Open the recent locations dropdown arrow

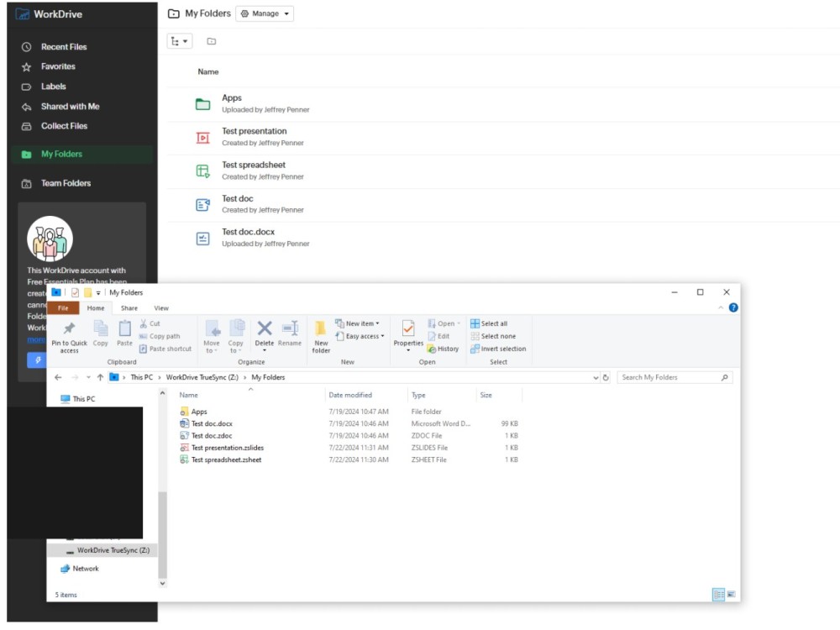[88, 378]
